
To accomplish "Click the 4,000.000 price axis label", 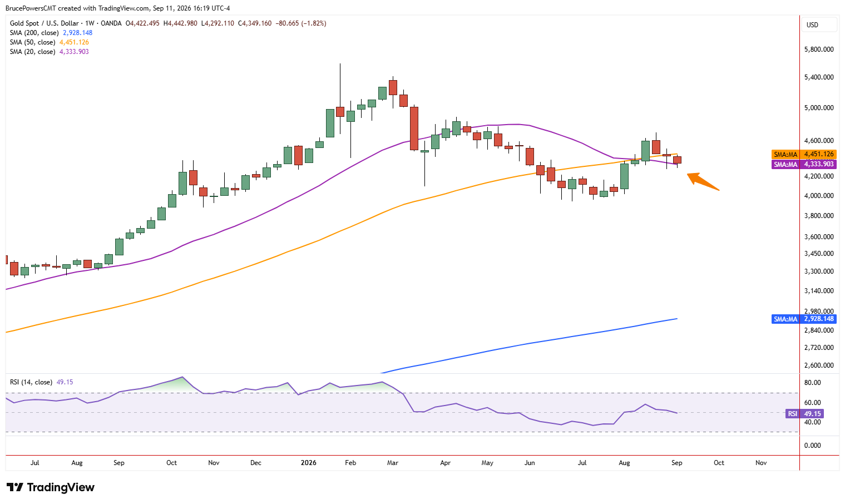I will click(x=819, y=196).
